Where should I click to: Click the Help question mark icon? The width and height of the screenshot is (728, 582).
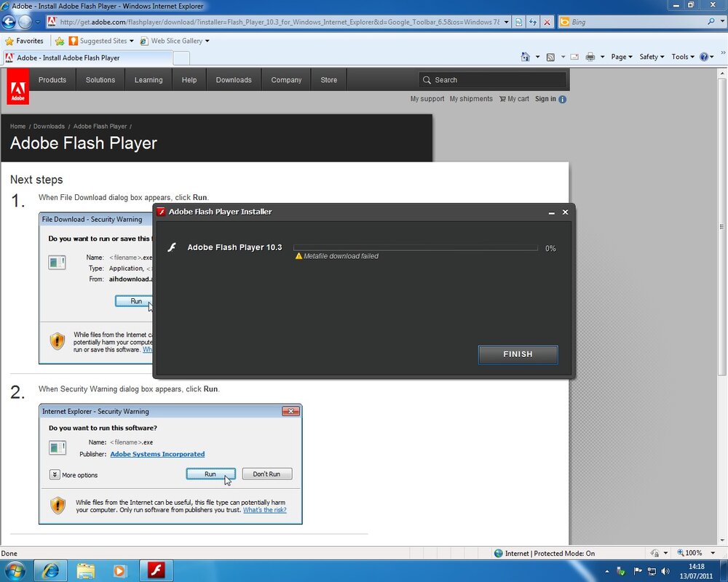tap(704, 57)
